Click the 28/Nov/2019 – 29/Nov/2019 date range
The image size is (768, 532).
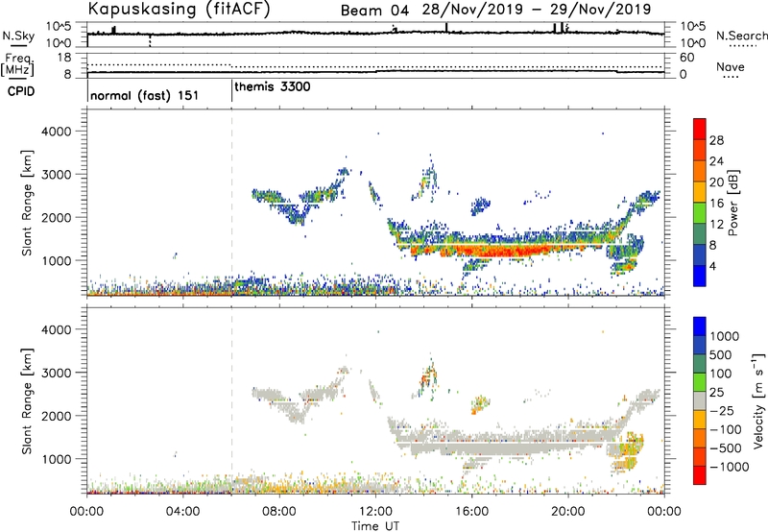tap(537, 10)
